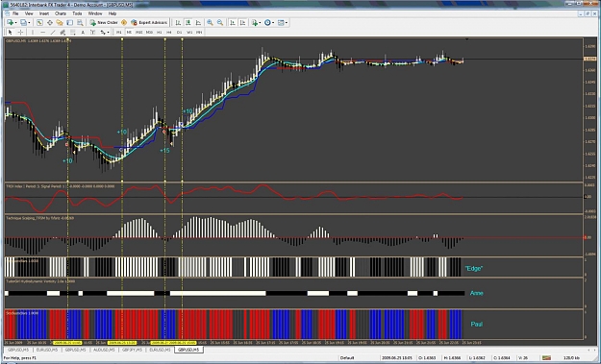Click the 'Anne' indicator label
The image size is (601, 364).
(476, 293)
